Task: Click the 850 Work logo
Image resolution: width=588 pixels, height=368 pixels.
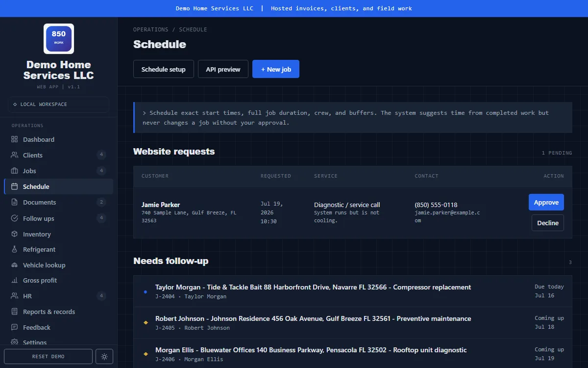Action: click(x=59, y=39)
